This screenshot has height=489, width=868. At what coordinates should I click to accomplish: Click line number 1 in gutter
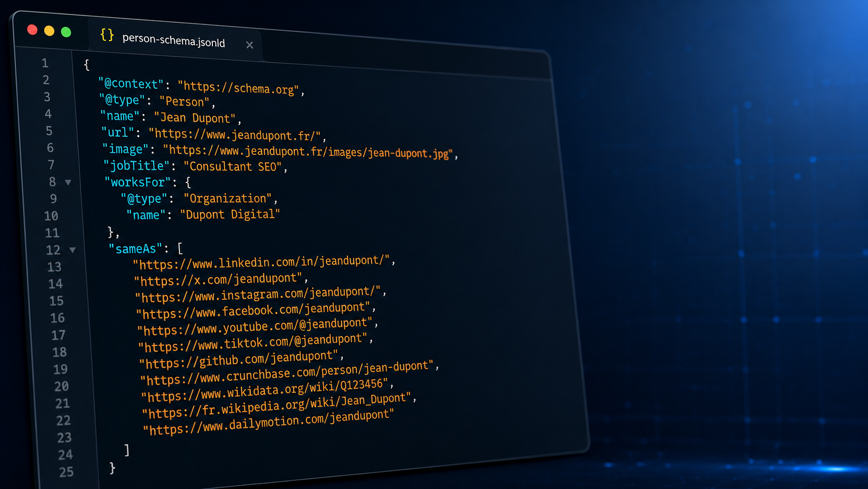pos(45,63)
